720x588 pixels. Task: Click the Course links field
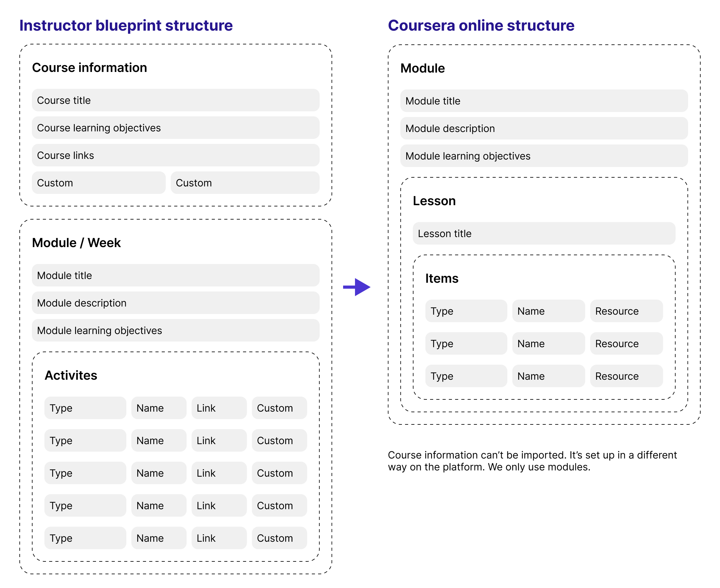click(x=175, y=155)
